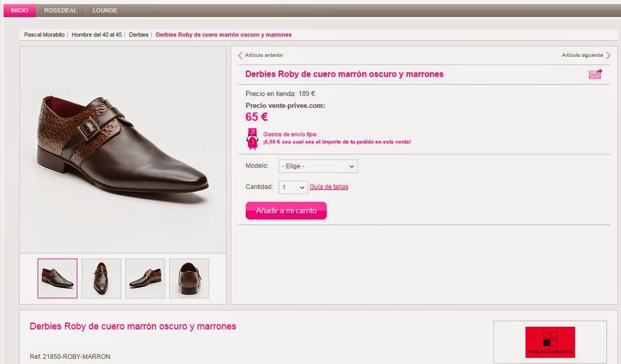Click left chevron for previous article
Image resolution: width=621 pixels, height=364 pixels.
(241, 55)
